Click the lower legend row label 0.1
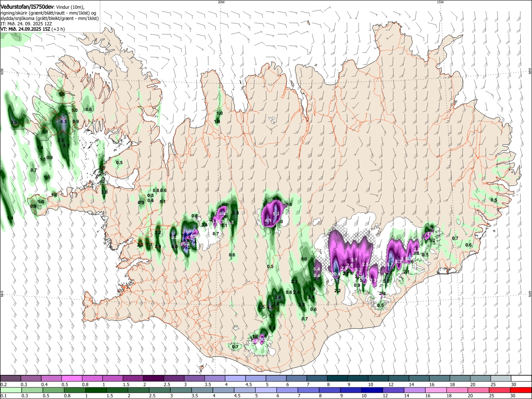Screen dimensions: 532x399 pyautogui.click(x=3, y=396)
